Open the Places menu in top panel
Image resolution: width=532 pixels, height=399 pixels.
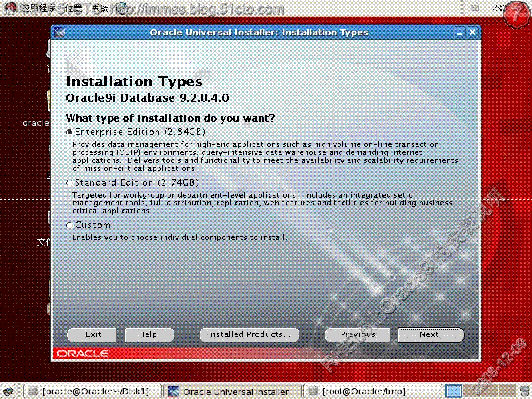(x=74, y=8)
